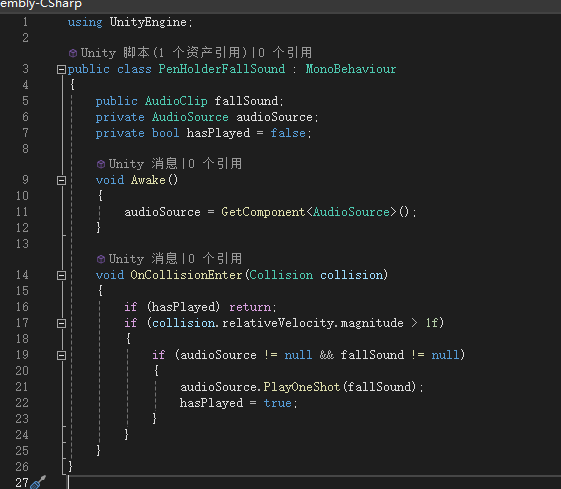
Task: Click Unity message icon above OnCollisionEnter
Action: tap(101, 259)
